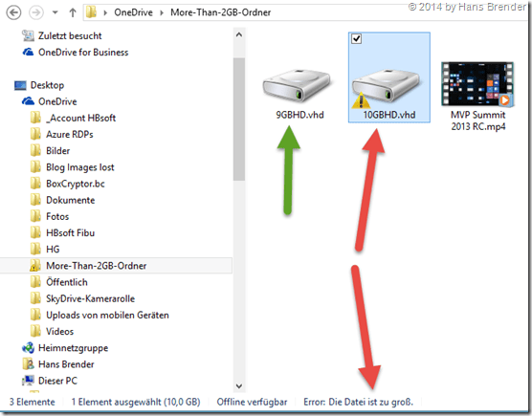Viewport: 532px width, 416px height.
Task: Open the SkyDrive-Kamerarolle folder
Action: [x=90, y=298]
